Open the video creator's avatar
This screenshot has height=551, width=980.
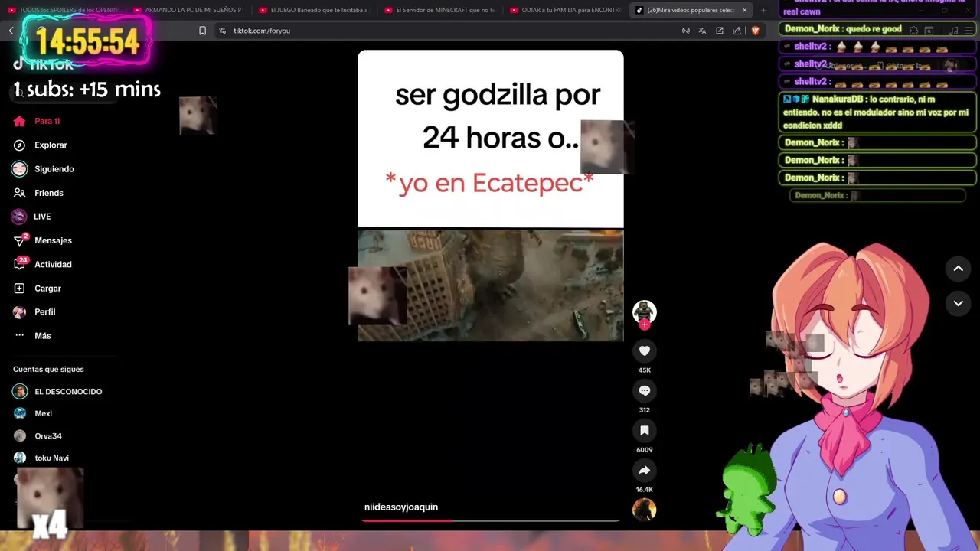tap(645, 311)
